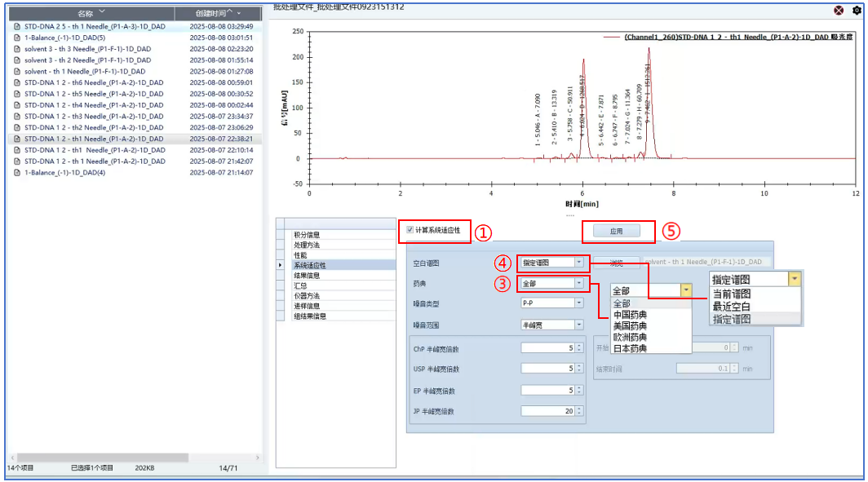Image resolution: width=868 pixels, height=482 pixels.
Task: Click the 浏览 browse button
Action: (x=617, y=263)
